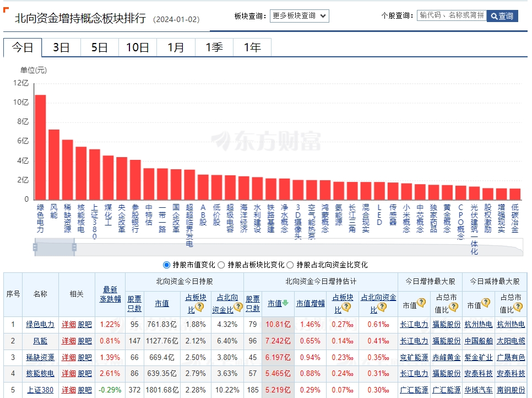Click the 查询 search button

click(502, 16)
